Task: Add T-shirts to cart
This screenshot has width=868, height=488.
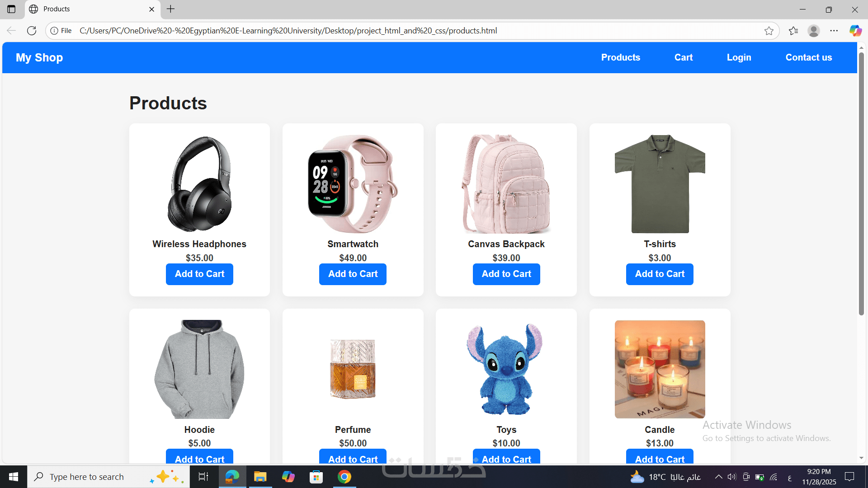Action: point(660,274)
